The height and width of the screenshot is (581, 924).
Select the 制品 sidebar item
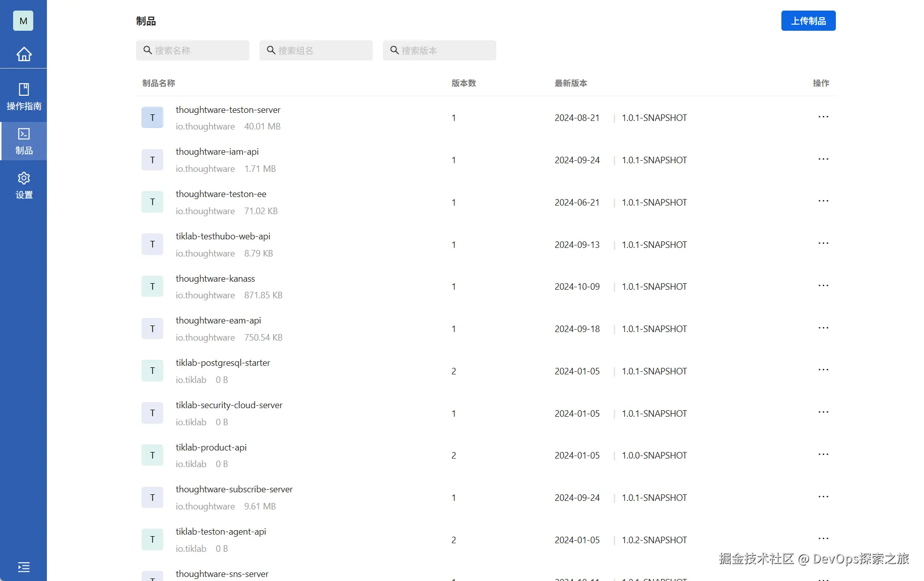(24, 141)
